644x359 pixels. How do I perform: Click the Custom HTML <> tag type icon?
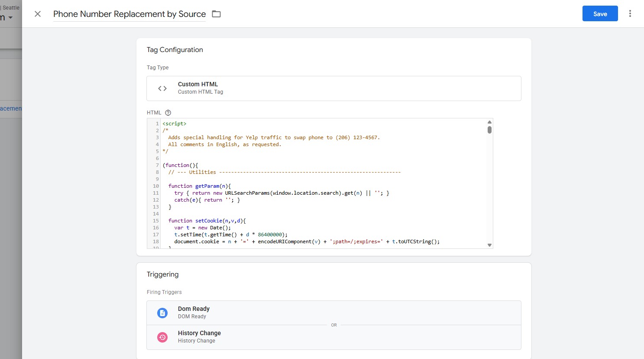(162, 88)
